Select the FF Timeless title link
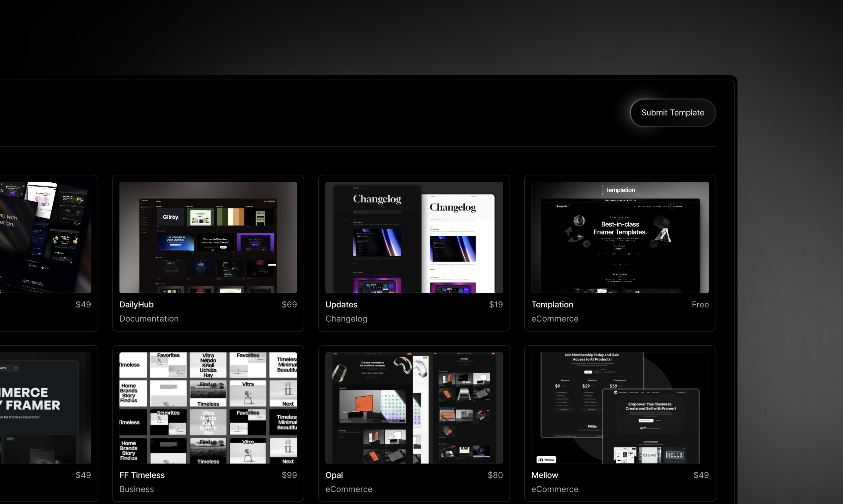 pyautogui.click(x=142, y=475)
